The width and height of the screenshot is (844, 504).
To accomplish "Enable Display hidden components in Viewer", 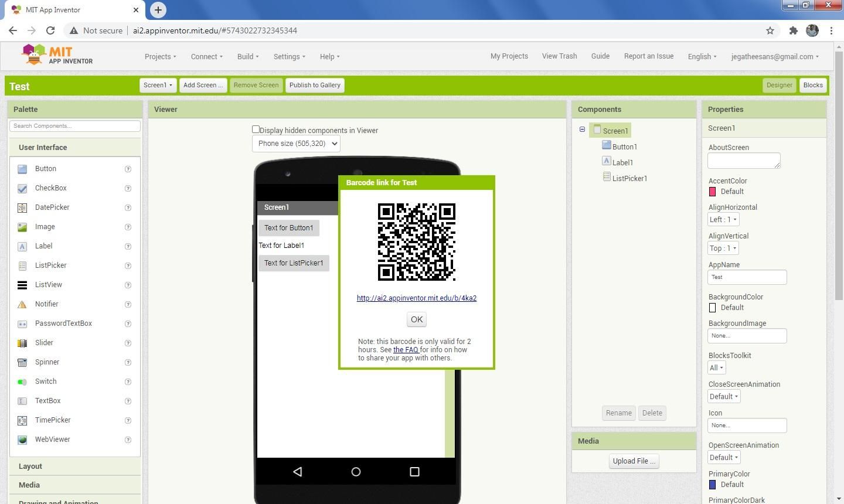I will tap(256, 129).
